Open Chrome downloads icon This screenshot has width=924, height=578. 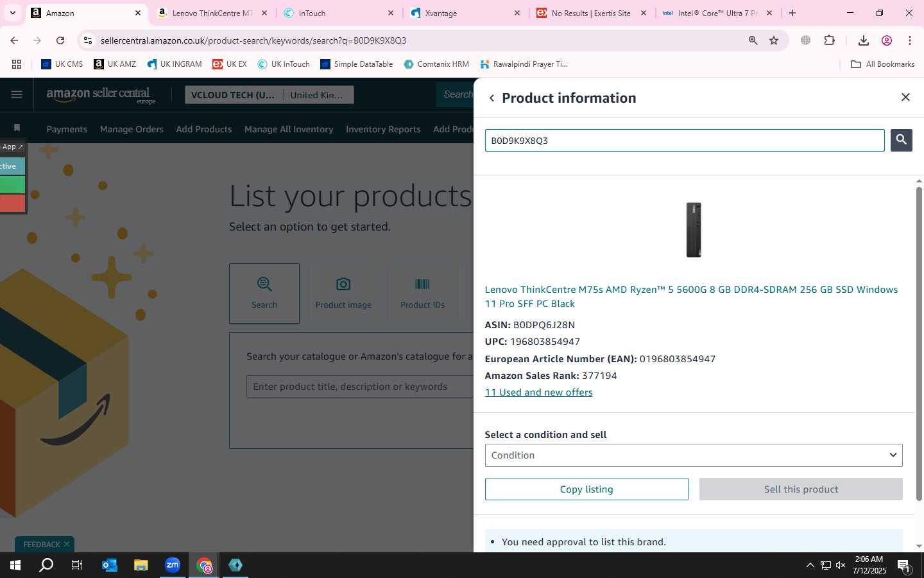(x=863, y=40)
